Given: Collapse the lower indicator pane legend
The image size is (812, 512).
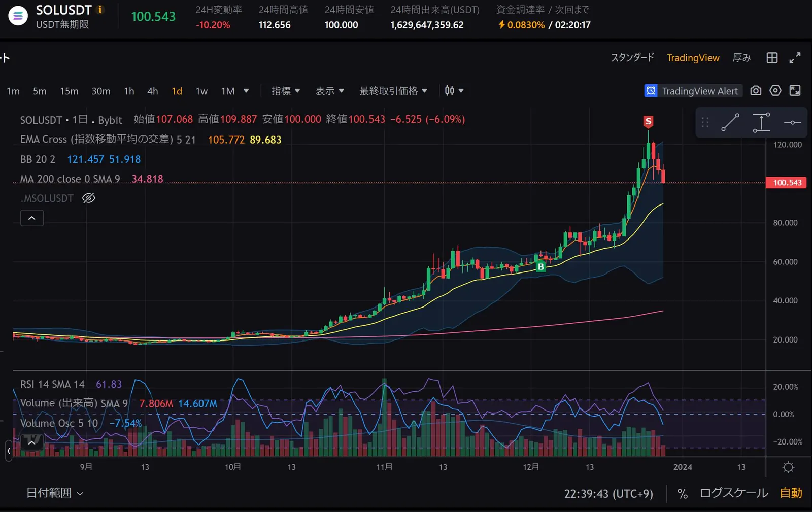Looking at the screenshot, I should click(x=32, y=442).
